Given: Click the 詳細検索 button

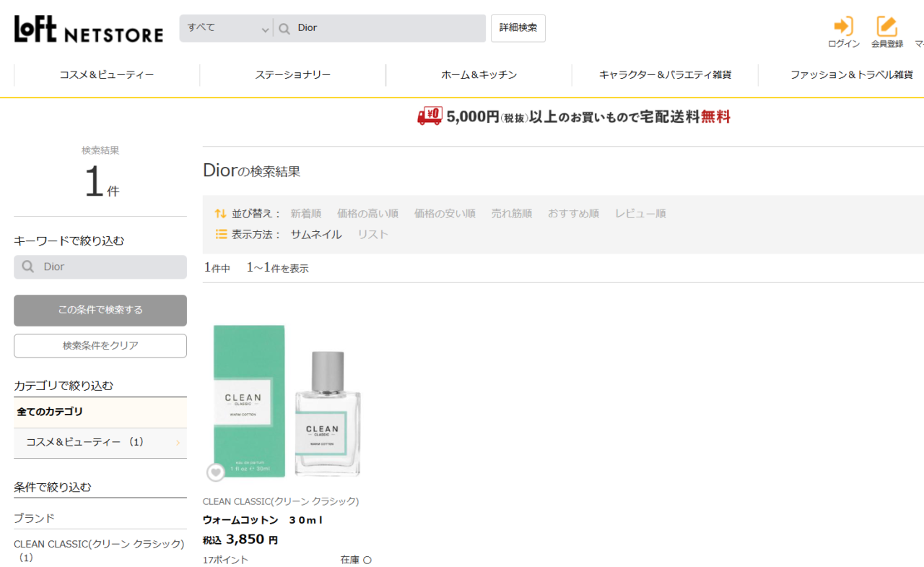Looking at the screenshot, I should pyautogui.click(x=518, y=28).
